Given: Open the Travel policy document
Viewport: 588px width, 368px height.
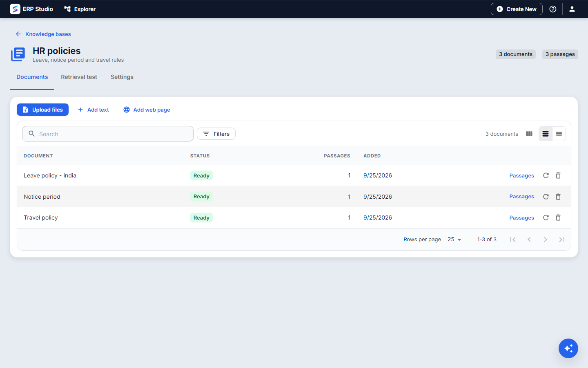Looking at the screenshot, I should 41,218.
